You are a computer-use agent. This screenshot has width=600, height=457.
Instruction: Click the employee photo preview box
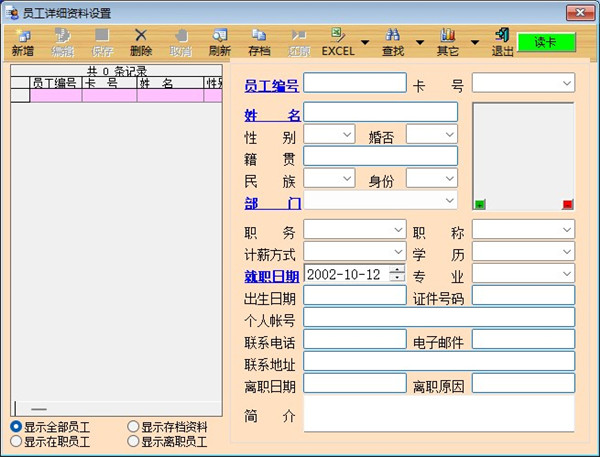[x=523, y=156]
